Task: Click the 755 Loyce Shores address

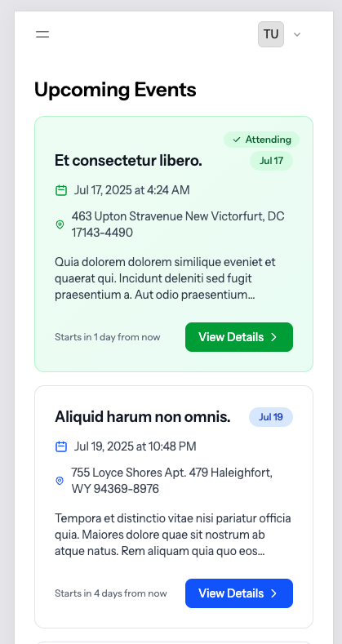Action: [x=172, y=481]
